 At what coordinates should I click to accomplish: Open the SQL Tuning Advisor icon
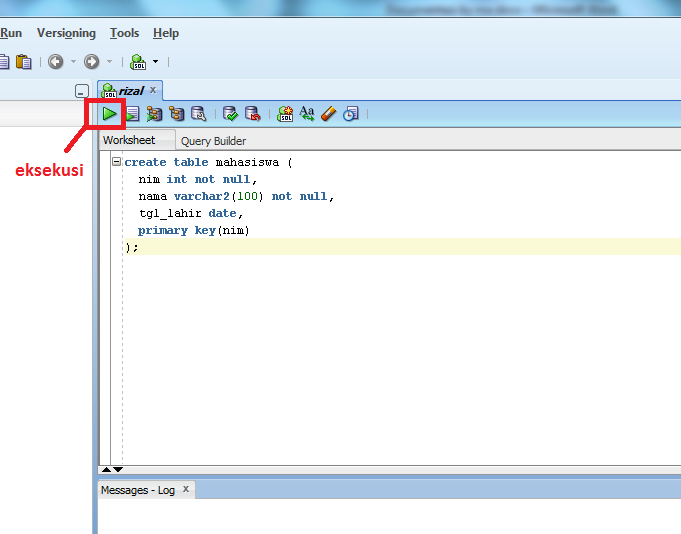click(199, 114)
